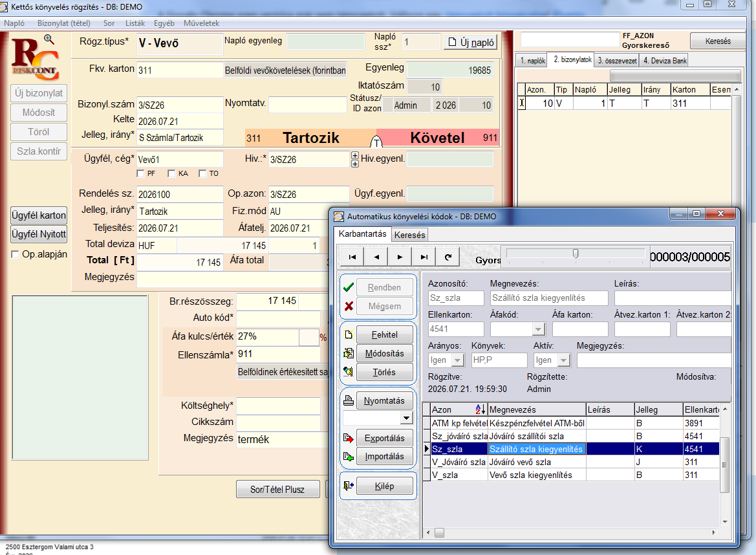Open the Aktív dropdown
This screenshot has width=756, height=555.
click(564, 360)
